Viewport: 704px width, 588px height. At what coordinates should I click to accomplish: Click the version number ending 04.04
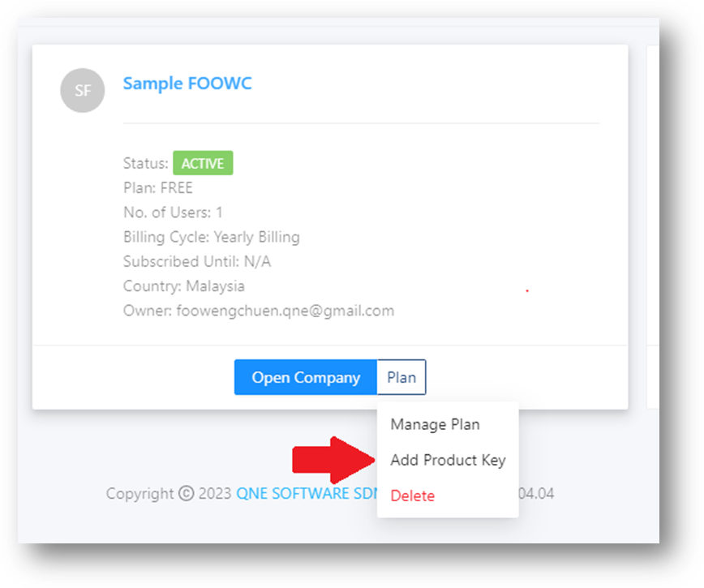pos(536,493)
